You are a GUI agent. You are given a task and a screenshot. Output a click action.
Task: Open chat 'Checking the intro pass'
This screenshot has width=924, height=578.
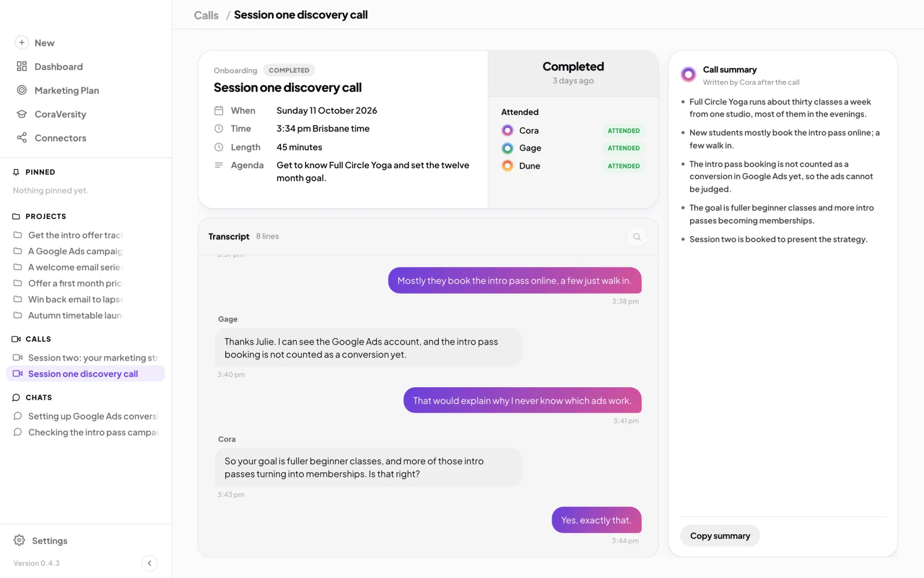tap(85, 432)
